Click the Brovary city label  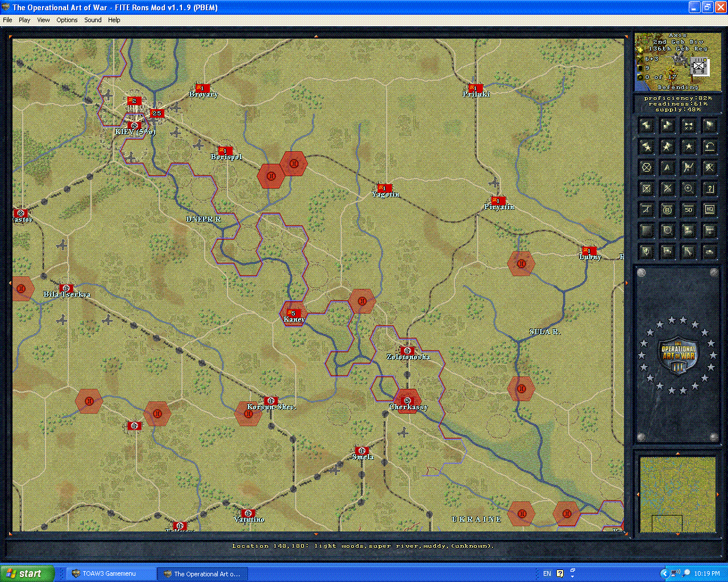204,94
